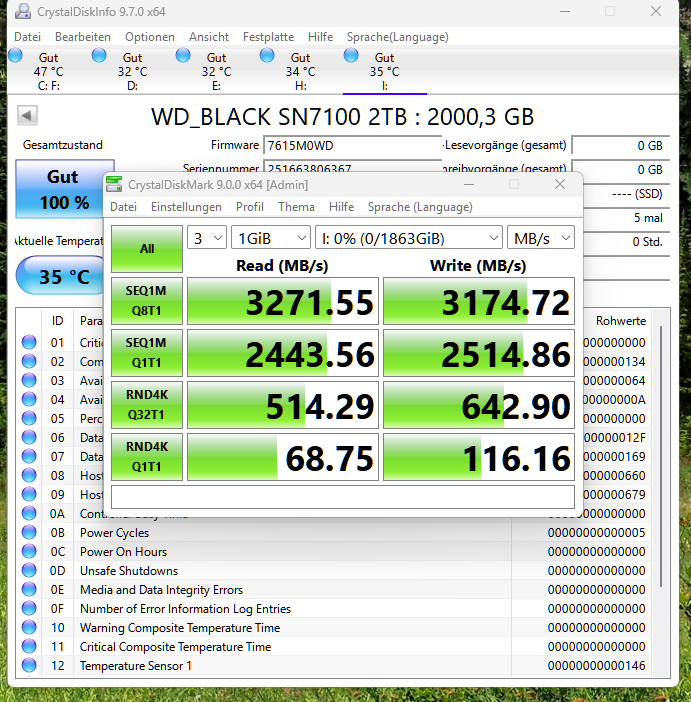Open the unit dropdown showing MB/s
Viewport: 691px width, 702px height.
click(541, 238)
